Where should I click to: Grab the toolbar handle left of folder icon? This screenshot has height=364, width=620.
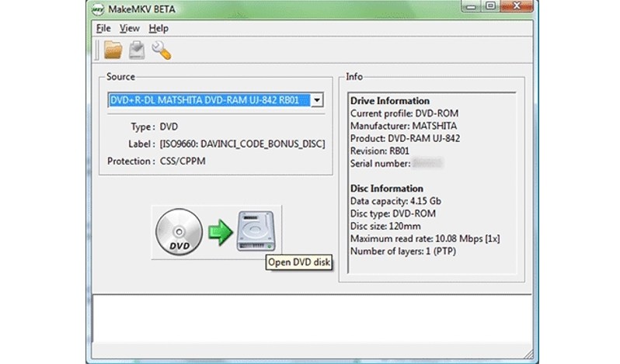pyautogui.click(x=97, y=50)
